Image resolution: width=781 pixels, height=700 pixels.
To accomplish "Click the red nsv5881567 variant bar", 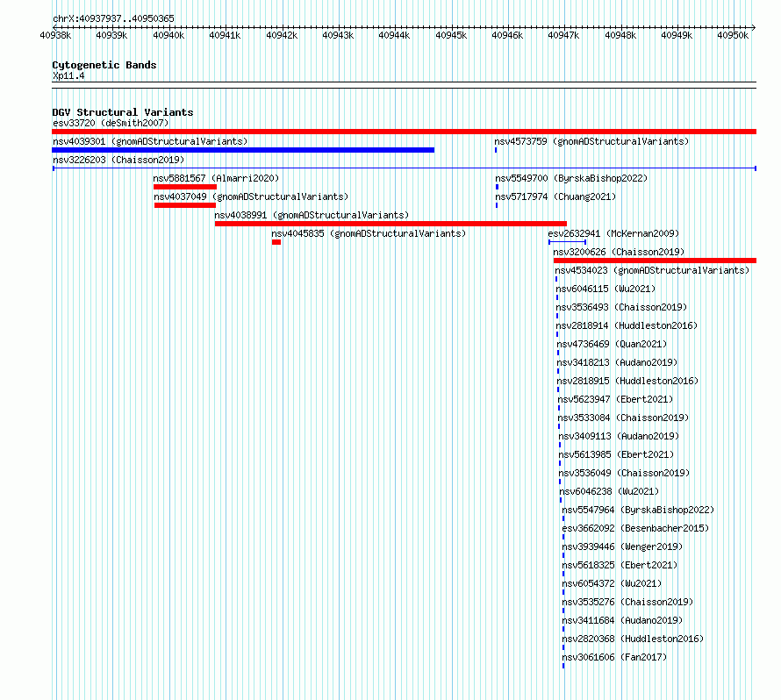I will 185,187.
